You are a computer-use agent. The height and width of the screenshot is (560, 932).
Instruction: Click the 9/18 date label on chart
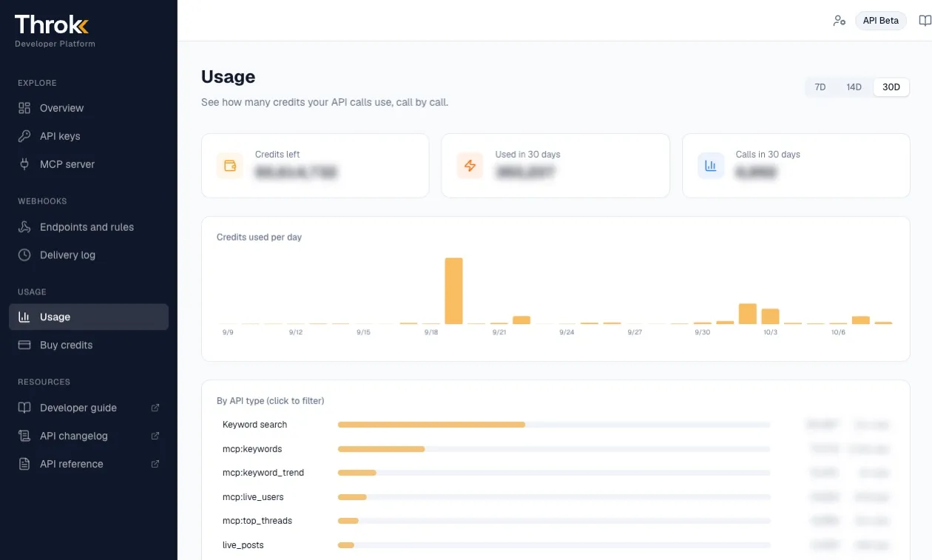click(431, 333)
